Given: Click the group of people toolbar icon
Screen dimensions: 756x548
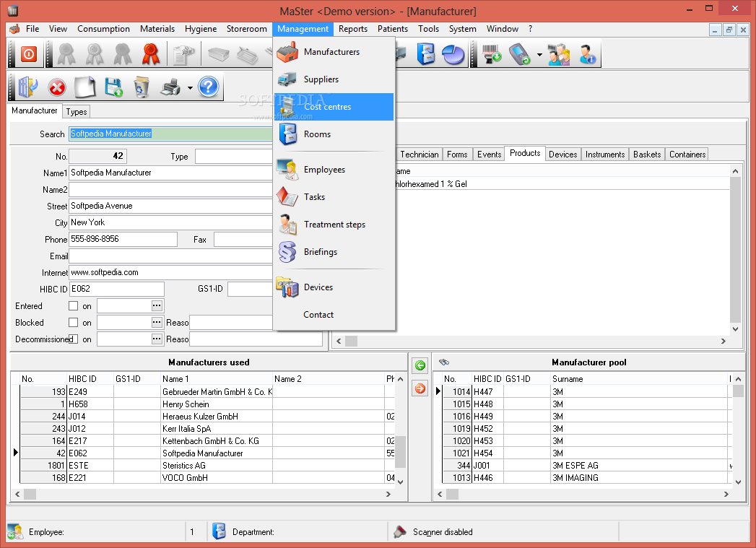Looking at the screenshot, I should [558, 54].
